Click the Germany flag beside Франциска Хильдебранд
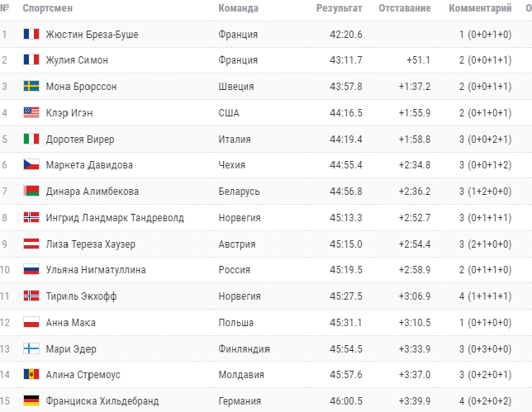The image size is (532, 412). [31, 401]
